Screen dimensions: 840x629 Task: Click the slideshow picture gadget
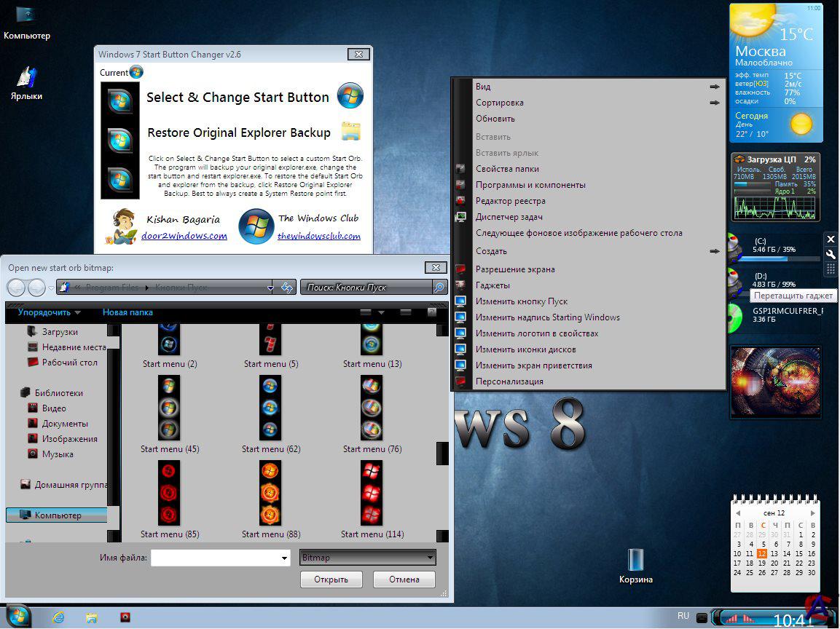(x=775, y=381)
